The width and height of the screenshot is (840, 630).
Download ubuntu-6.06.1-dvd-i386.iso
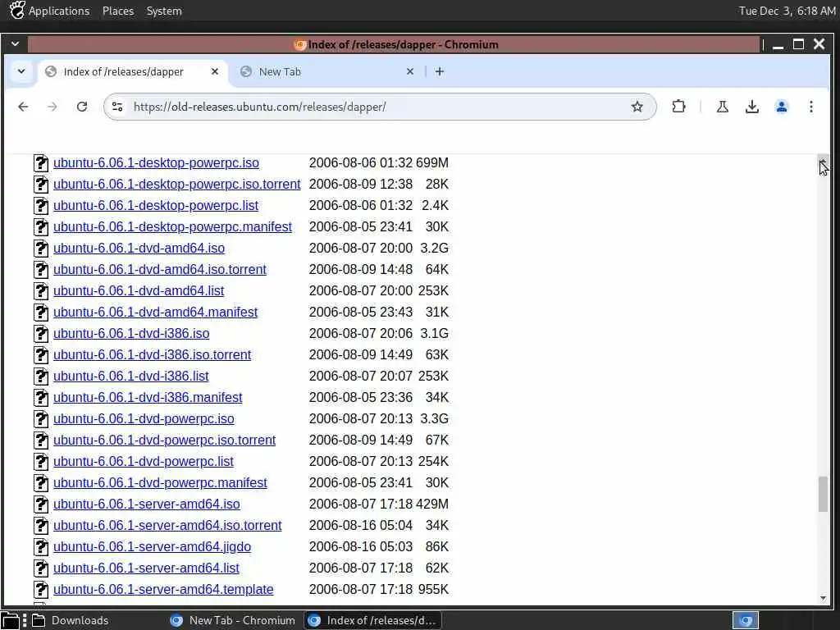coord(131,334)
